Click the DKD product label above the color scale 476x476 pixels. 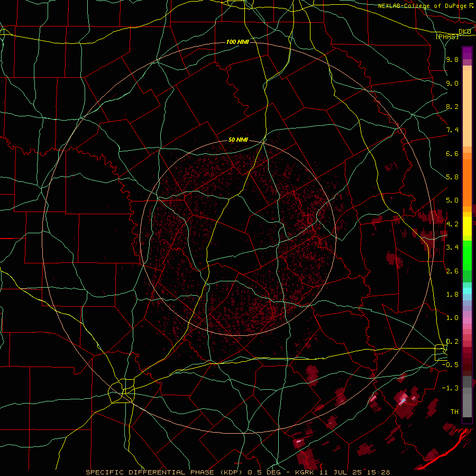click(465, 32)
